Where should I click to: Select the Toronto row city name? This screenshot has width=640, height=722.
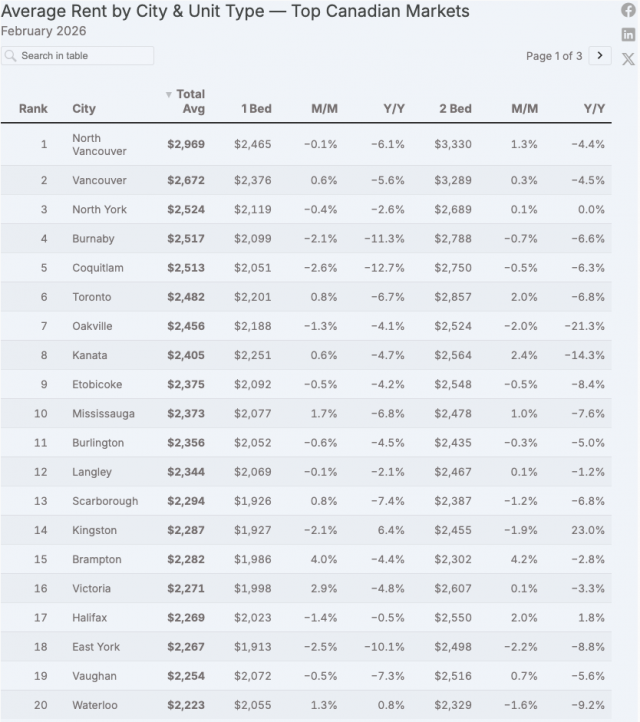point(91,297)
